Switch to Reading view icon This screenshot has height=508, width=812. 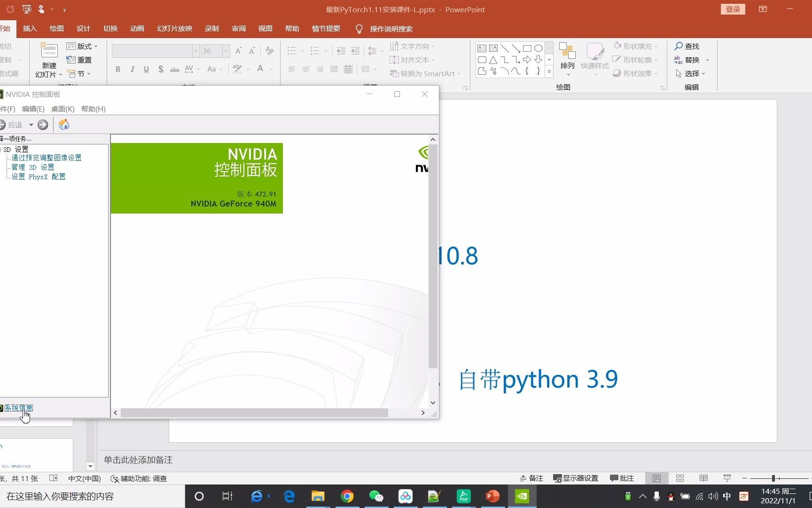[x=703, y=478]
